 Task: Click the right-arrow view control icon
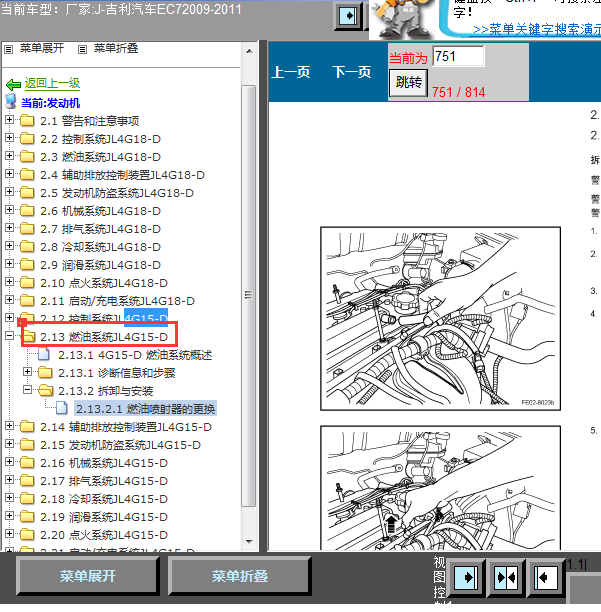pos(466,576)
